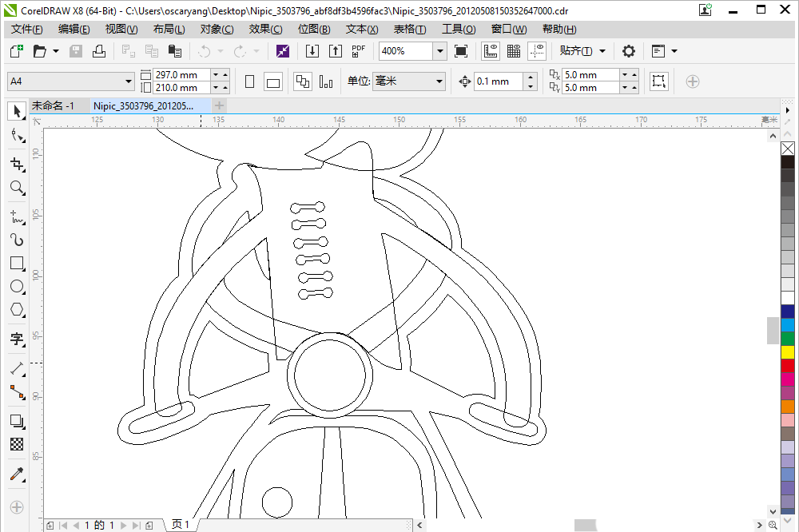Select the Ellipse tool

tap(16, 287)
